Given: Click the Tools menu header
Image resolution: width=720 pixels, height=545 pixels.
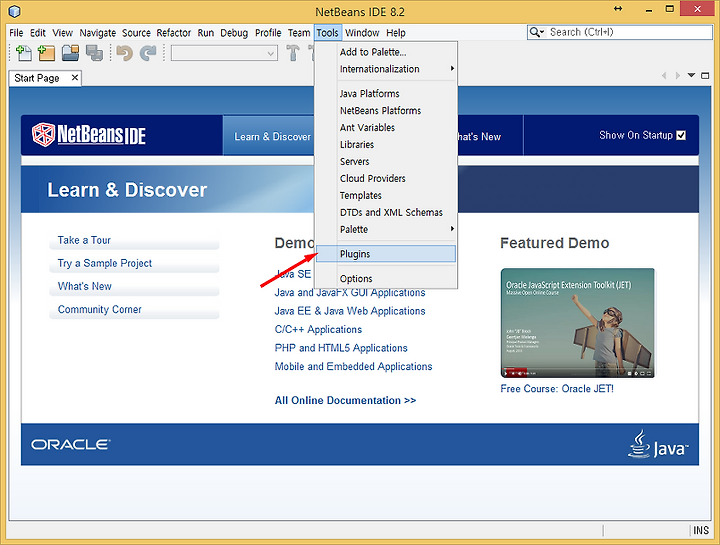Looking at the screenshot, I should pos(327,33).
